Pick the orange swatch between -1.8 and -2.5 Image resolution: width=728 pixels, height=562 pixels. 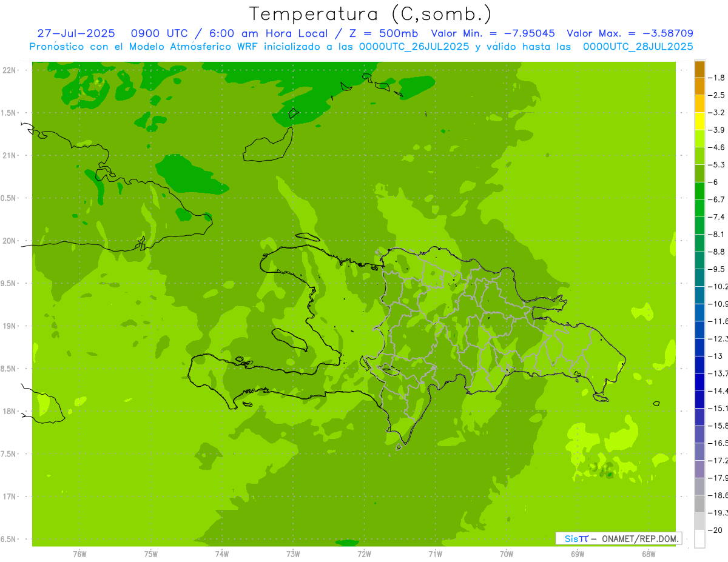point(700,87)
